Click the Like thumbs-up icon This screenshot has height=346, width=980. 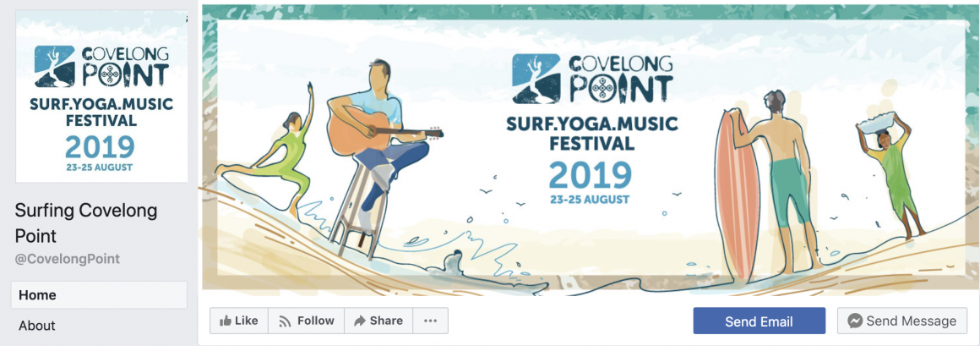tap(226, 321)
